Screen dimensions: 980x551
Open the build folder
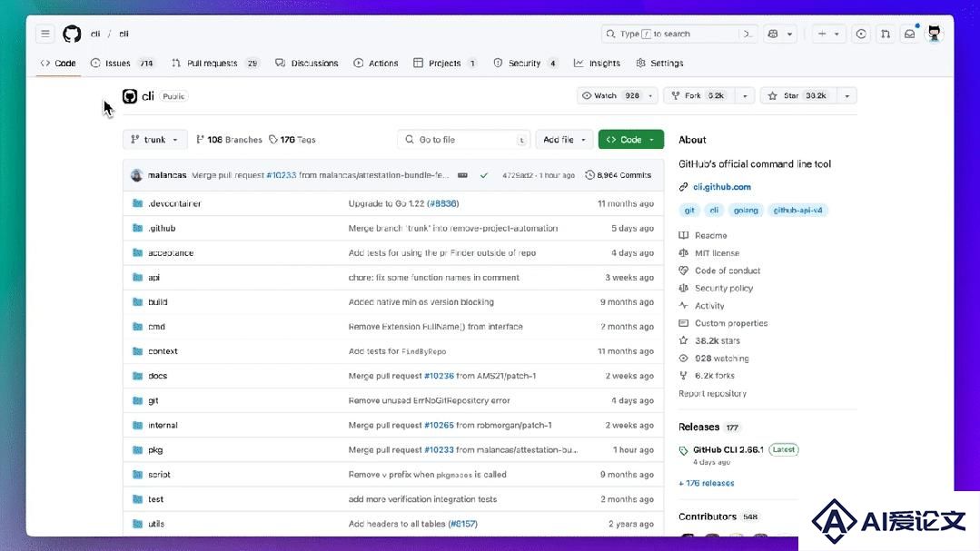click(157, 301)
